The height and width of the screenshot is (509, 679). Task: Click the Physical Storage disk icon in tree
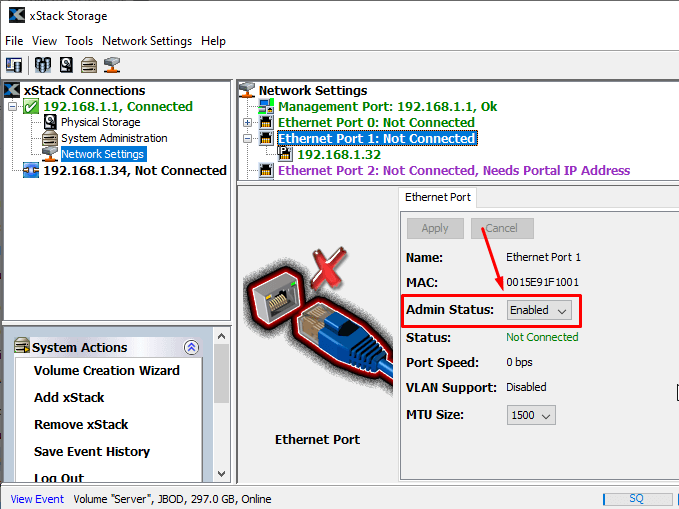[x=51, y=122]
